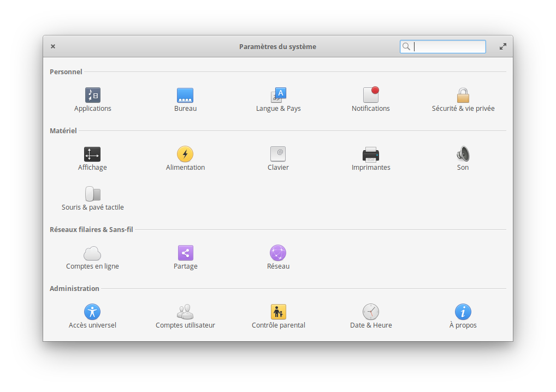Open the À propos info panel
The width and height of the screenshot is (556, 392).
click(463, 317)
